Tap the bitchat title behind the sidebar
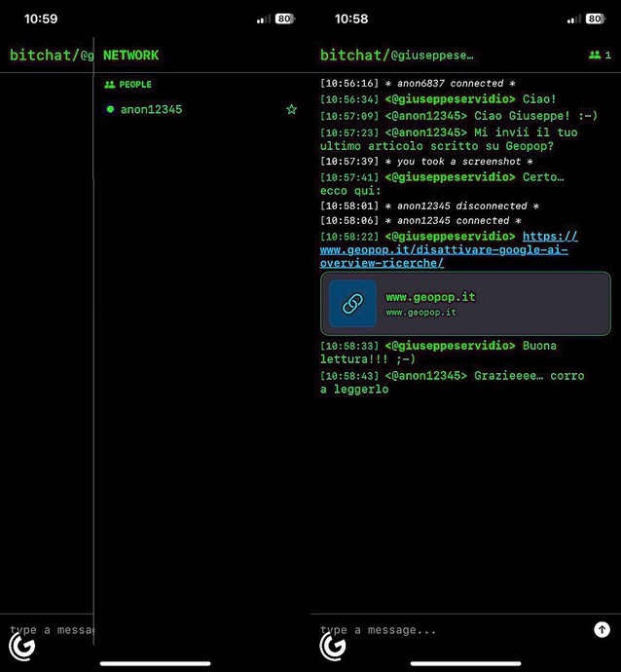Viewport: 621px width, 672px height. pos(52,55)
